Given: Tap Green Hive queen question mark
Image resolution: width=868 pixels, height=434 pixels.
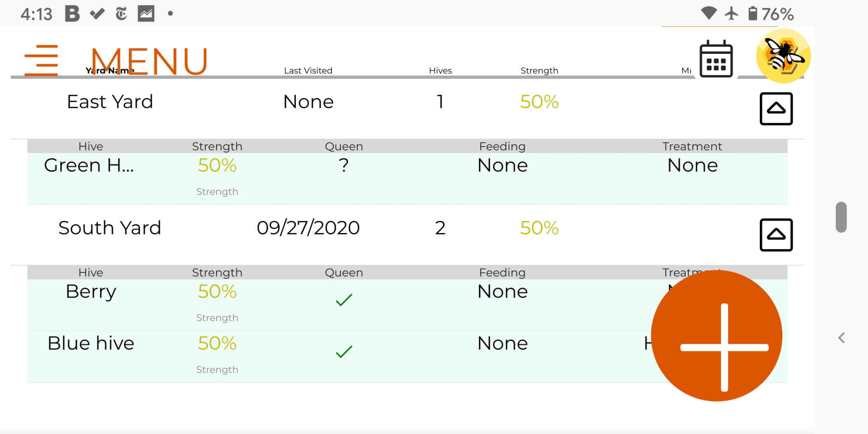Looking at the screenshot, I should pos(344,165).
